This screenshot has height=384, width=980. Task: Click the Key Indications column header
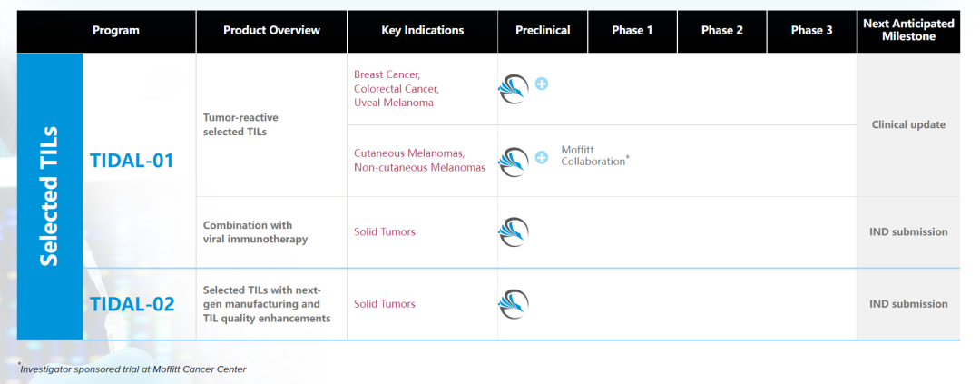click(422, 30)
